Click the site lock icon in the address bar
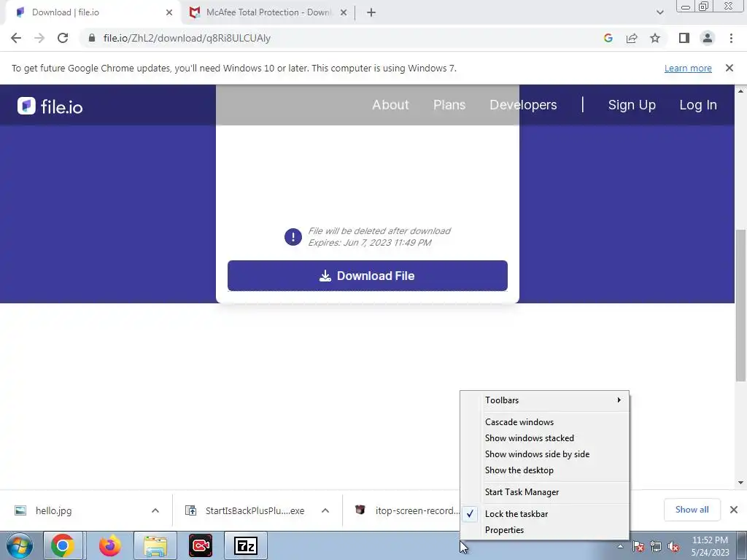The width and height of the screenshot is (747, 560). pos(92,38)
